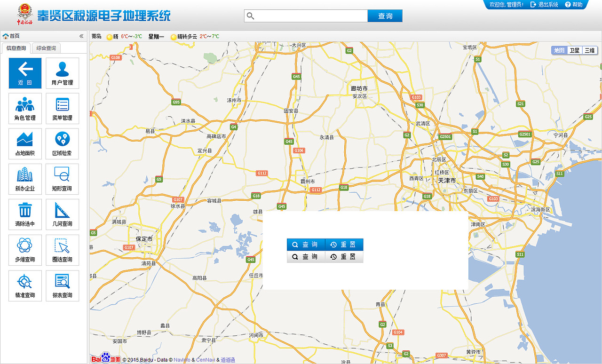
Task: Click the 返回 back arrow tile
Action: [25, 73]
